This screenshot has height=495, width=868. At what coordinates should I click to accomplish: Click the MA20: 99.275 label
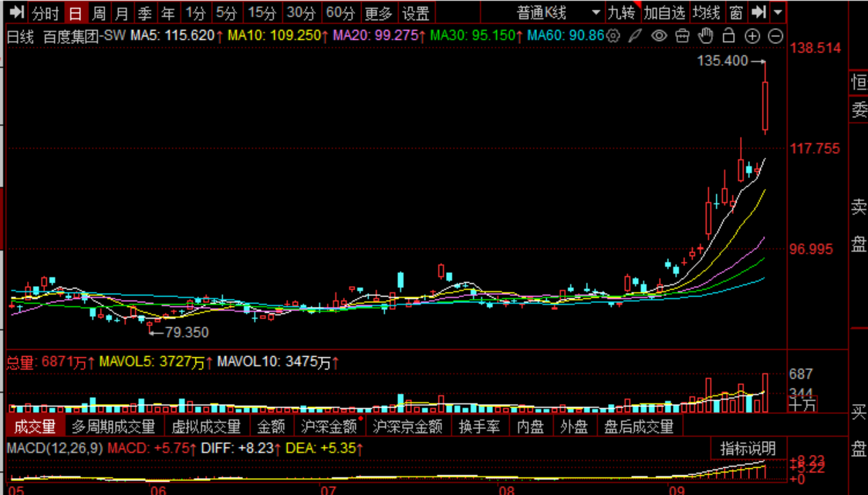click(x=379, y=36)
